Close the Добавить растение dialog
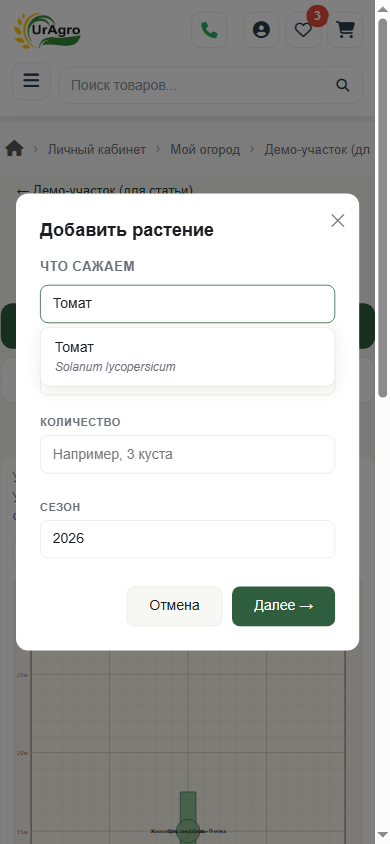The width and height of the screenshot is (390, 844). tap(338, 220)
